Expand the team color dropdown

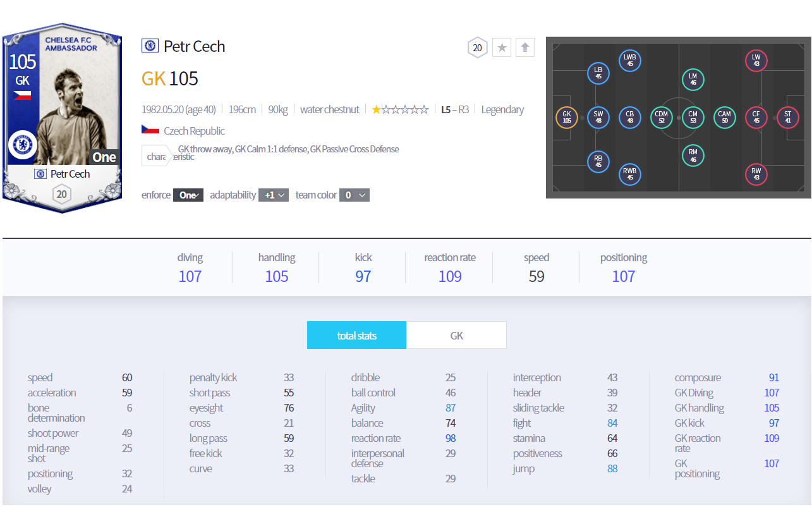(x=354, y=195)
